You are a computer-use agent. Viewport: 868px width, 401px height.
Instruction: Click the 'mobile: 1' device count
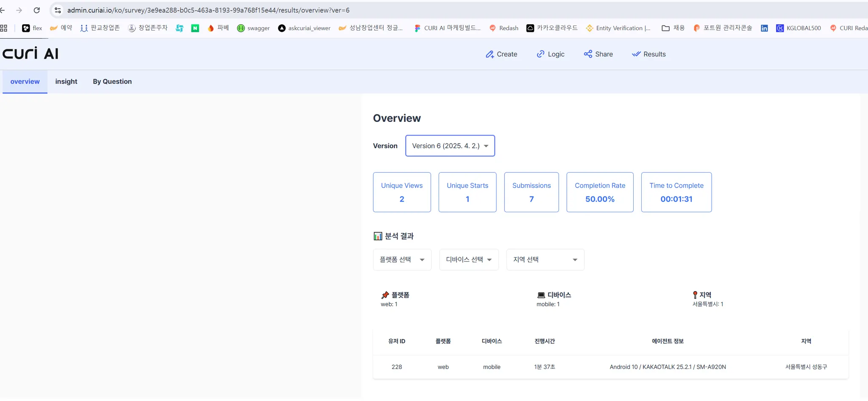[548, 304]
